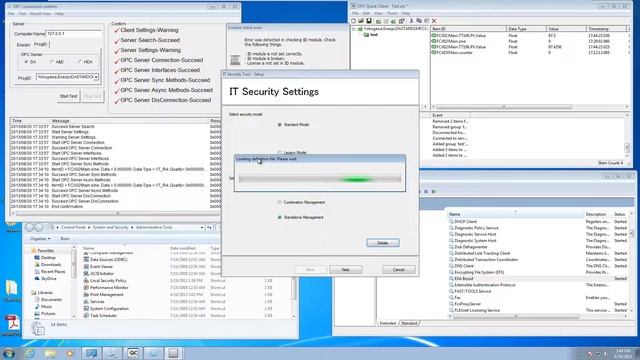The width and height of the screenshot is (640, 360).
Task: Click Next button in IT Security dialog
Action: 345,270
